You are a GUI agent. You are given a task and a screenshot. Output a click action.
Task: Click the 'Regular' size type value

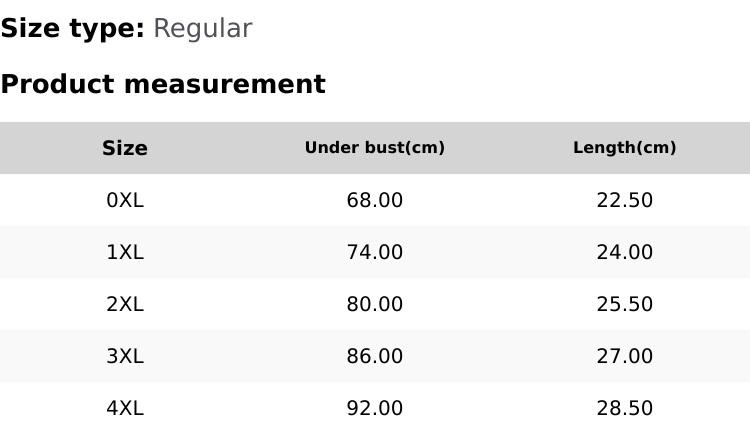click(x=202, y=29)
